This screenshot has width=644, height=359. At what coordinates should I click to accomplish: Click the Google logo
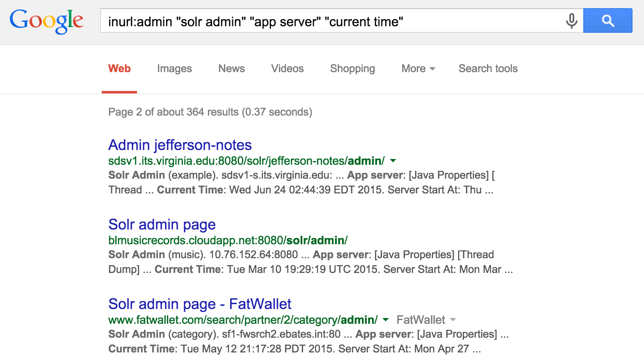(x=46, y=21)
